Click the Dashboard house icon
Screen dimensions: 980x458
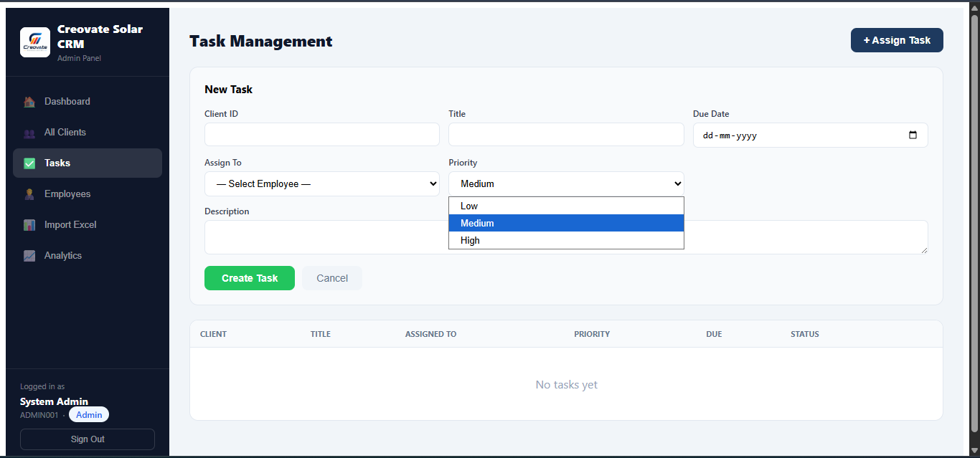click(x=29, y=102)
